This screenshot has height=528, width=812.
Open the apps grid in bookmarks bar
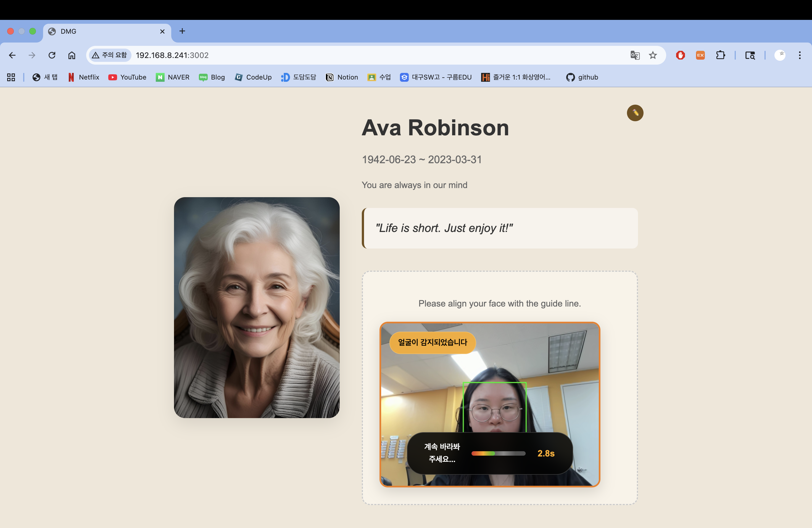[x=11, y=77]
